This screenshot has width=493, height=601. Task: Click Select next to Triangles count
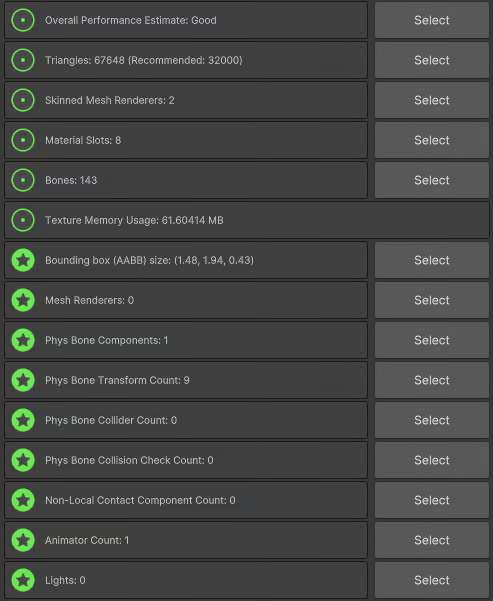(x=432, y=60)
